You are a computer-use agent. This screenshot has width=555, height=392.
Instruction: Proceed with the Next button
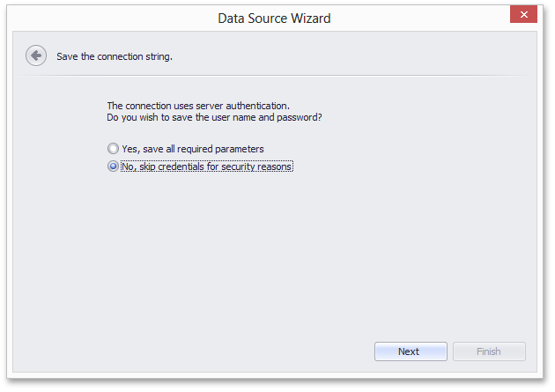(x=411, y=351)
